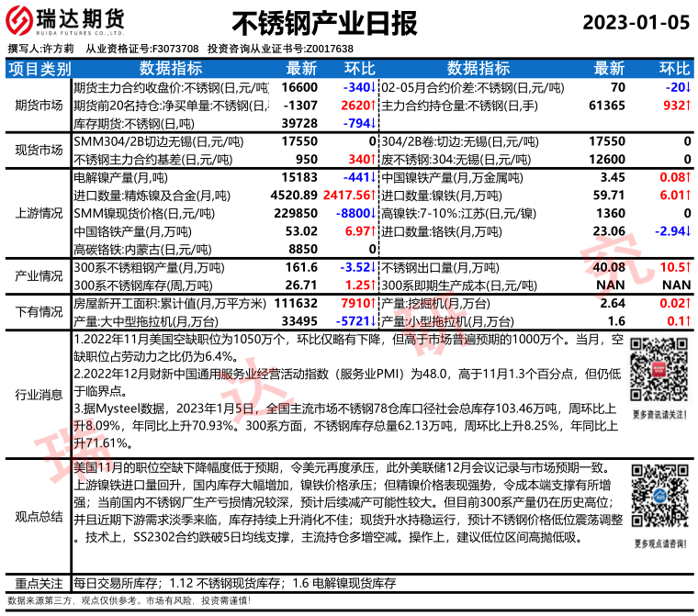The height and width of the screenshot is (616, 698).
Task: Click the QR code labeled 更多资讯请关注
Action: tap(659, 372)
